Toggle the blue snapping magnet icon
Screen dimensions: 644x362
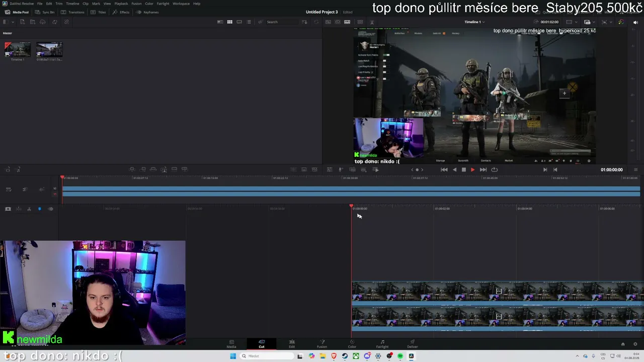pos(39,209)
